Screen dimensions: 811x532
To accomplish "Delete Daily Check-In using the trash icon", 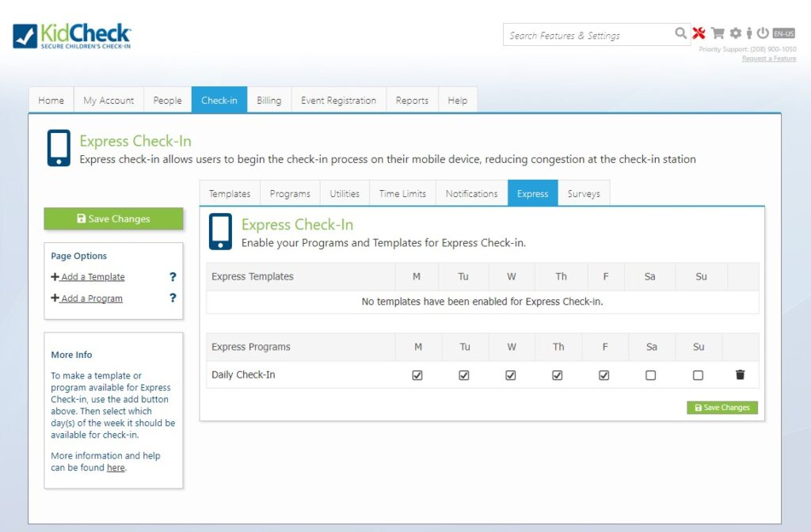I will point(740,374).
